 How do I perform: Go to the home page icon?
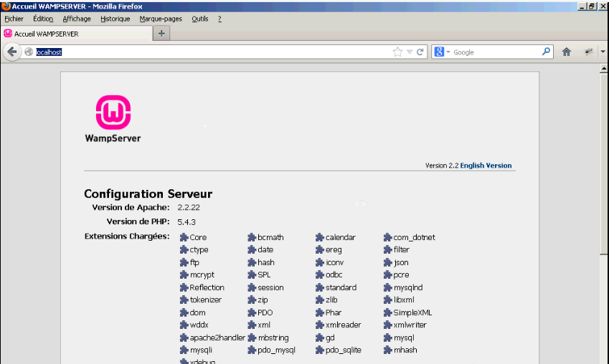click(x=567, y=52)
